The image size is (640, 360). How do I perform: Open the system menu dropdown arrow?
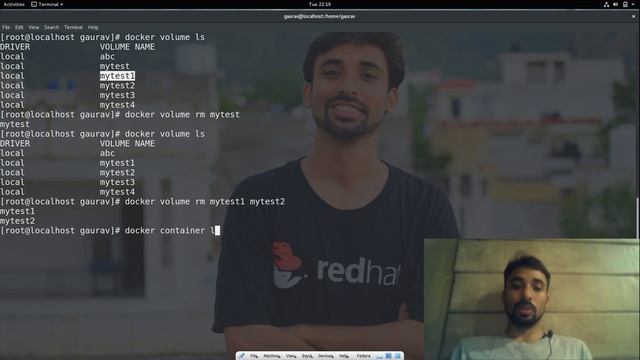[x=633, y=4]
